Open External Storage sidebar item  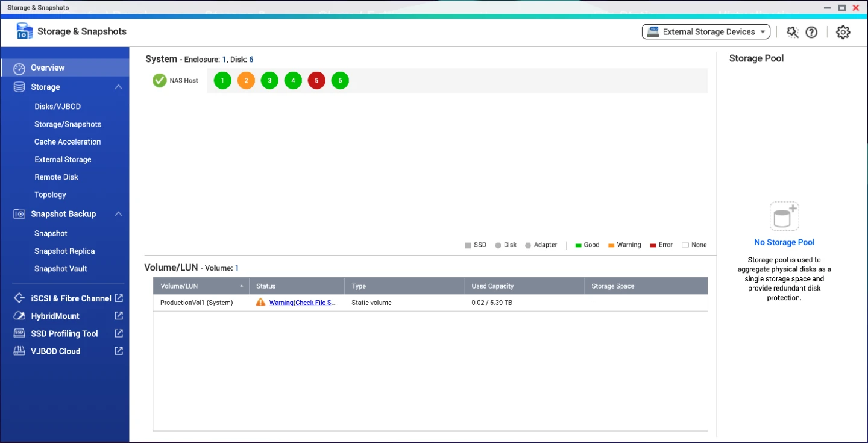[63, 159]
